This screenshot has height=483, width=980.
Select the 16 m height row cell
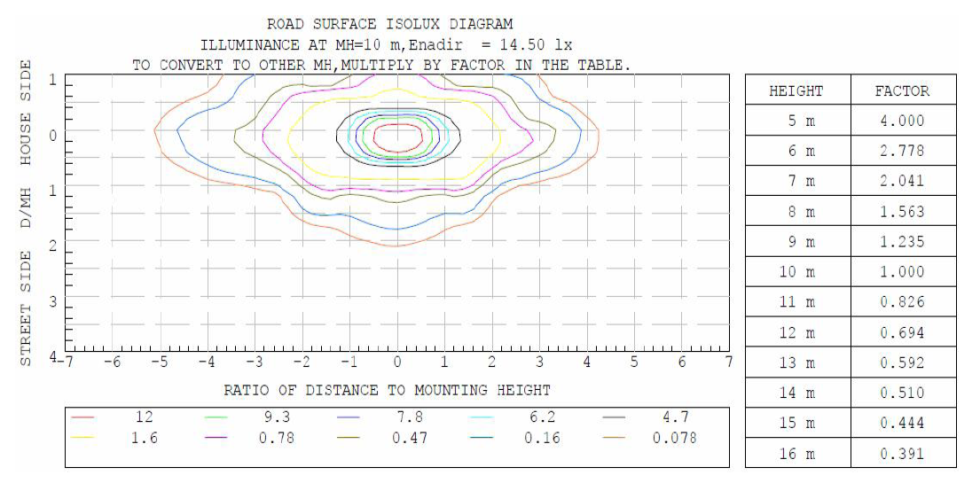click(796, 454)
